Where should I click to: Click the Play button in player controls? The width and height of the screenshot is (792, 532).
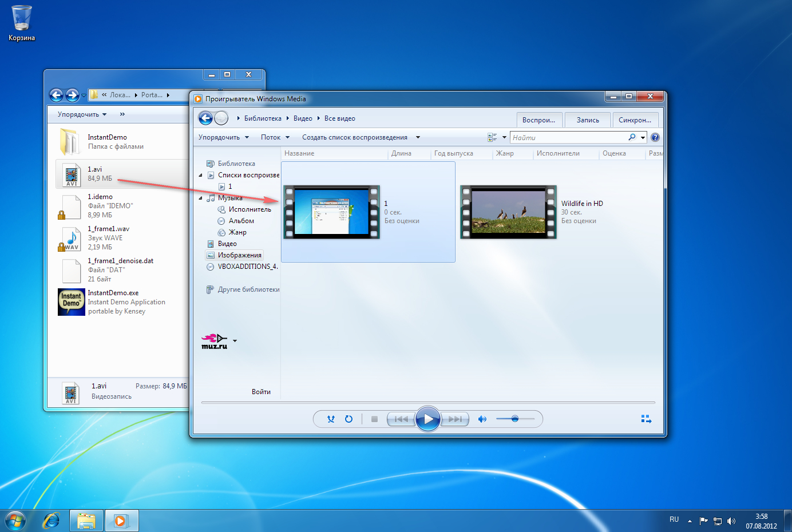pyautogui.click(x=427, y=419)
